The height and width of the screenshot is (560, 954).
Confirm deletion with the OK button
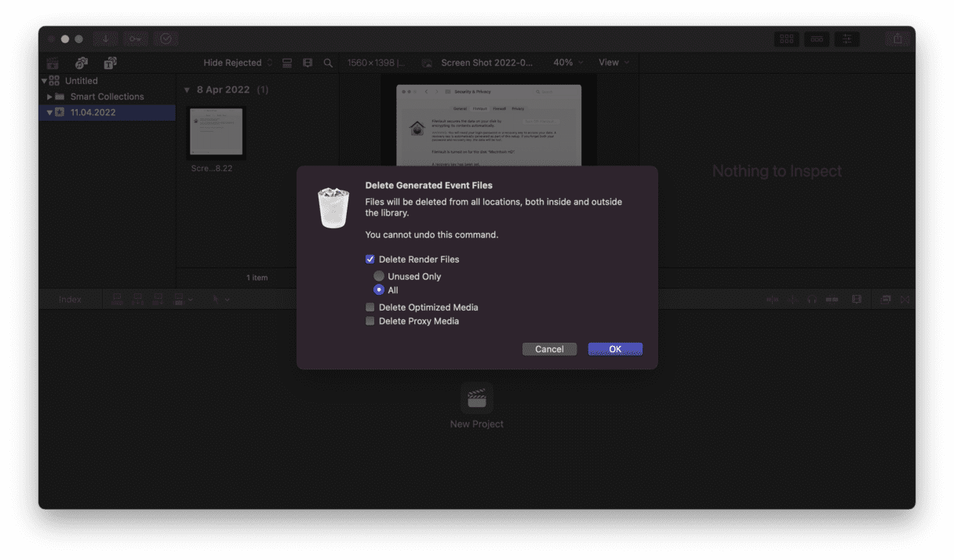[x=615, y=349]
